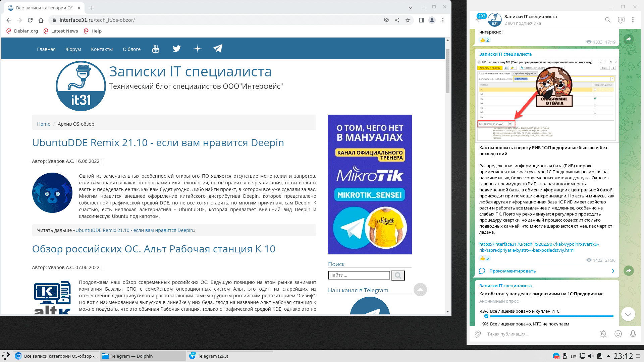Click Прокомментировать under the Telegram post
The height and width of the screenshot is (362, 644).
[x=512, y=271]
